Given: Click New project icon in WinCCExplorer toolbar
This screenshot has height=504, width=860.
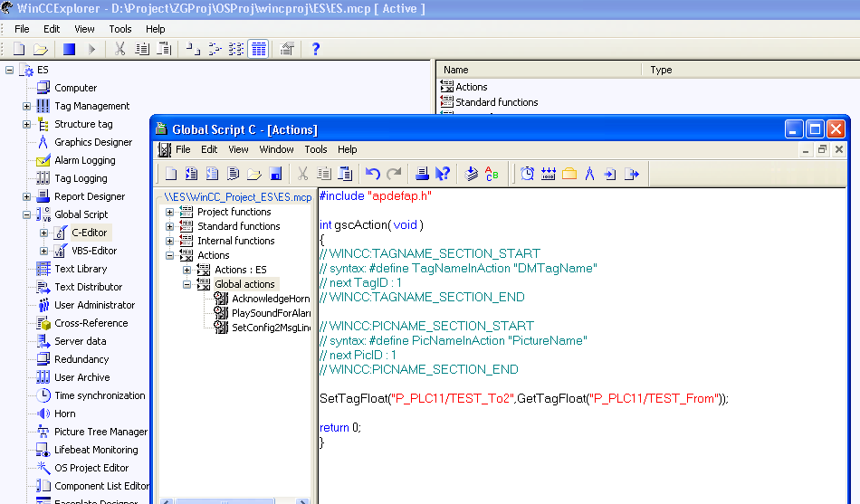Looking at the screenshot, I should pos(19,50).
